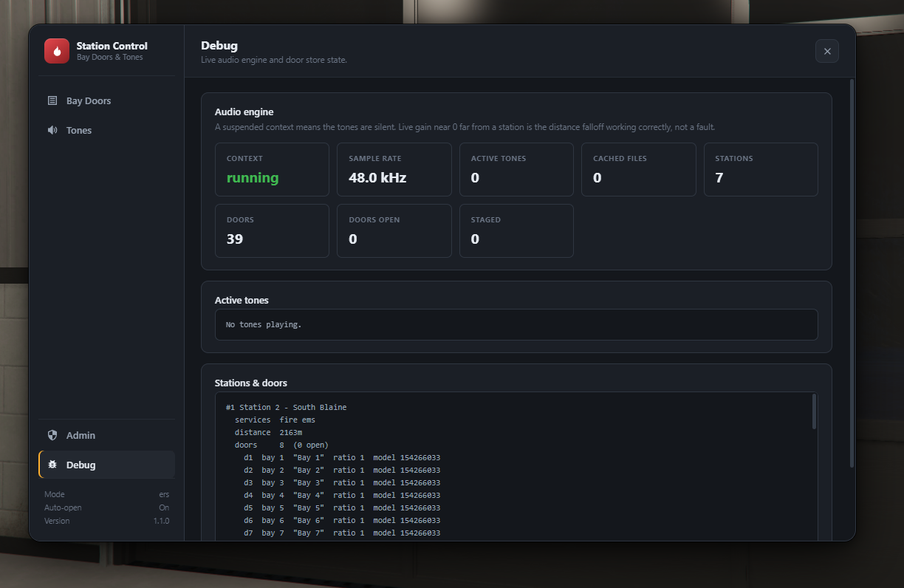Click the Tones speaker icon
Image resolution: width=904 pixels, height=588 pixels.
[52, 130]
